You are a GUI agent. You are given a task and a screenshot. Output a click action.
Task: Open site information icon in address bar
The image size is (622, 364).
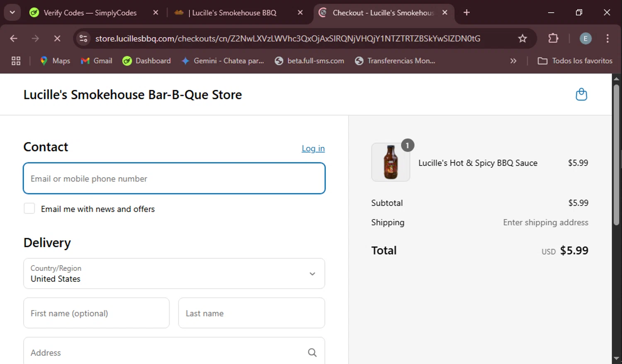pos(83,39)
